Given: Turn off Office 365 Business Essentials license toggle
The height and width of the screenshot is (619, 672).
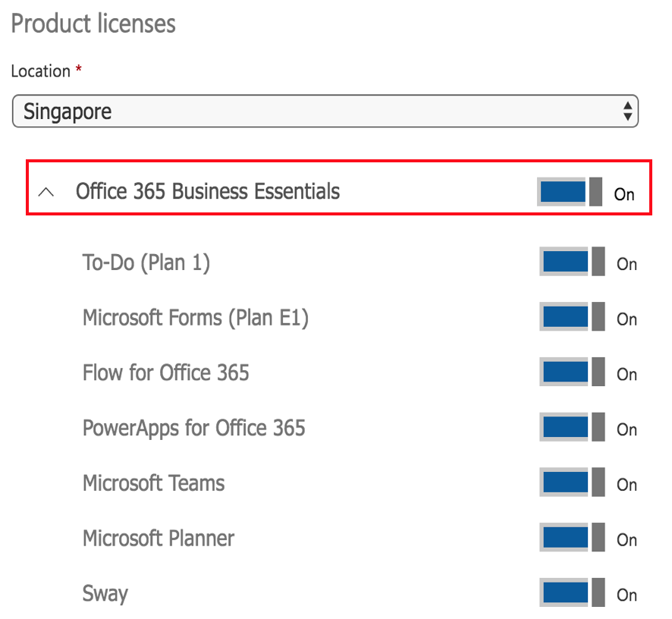Looking at the screenshot, I should [570, 192].
